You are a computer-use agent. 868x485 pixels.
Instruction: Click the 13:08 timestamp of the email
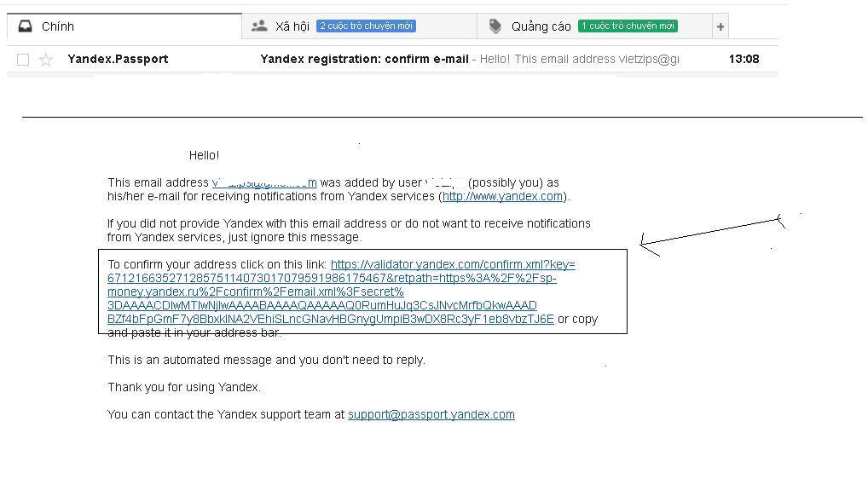pyautogui.click(x=744, y=60)
